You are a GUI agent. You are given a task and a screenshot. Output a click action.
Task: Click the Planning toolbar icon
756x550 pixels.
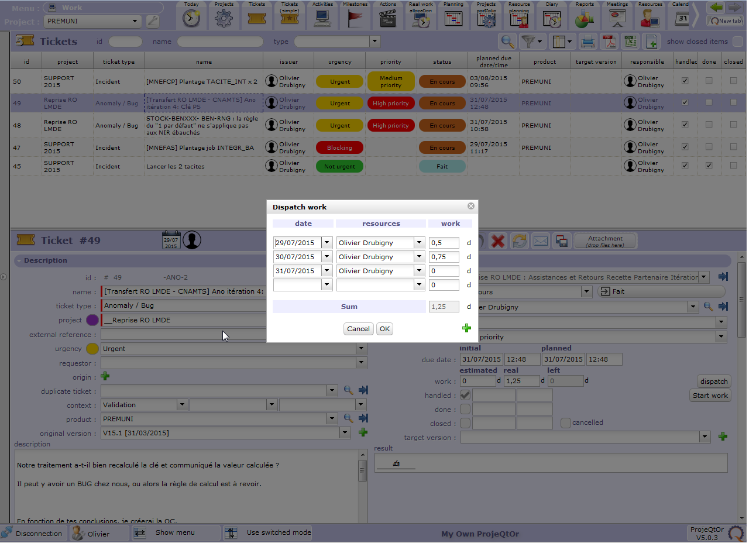[x=453, y=18]
